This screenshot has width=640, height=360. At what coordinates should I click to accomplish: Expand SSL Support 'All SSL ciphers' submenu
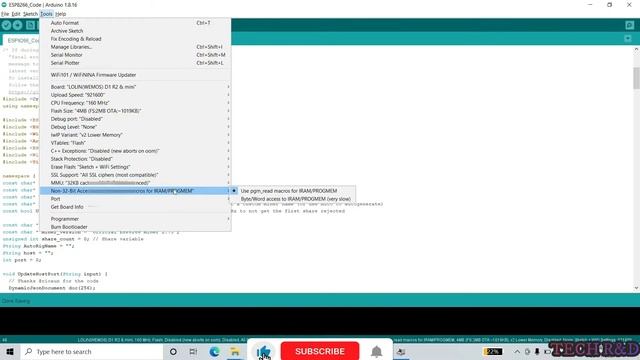coord(136,175)
